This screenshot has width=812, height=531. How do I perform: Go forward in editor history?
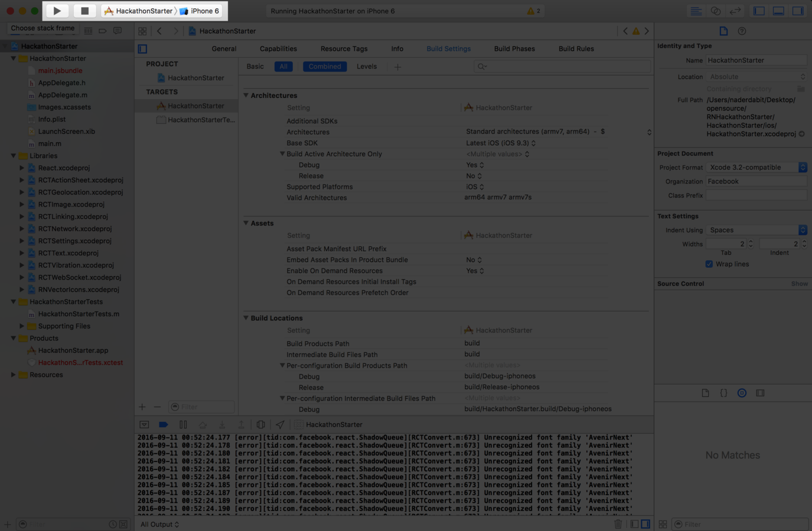tap(175, 31)
